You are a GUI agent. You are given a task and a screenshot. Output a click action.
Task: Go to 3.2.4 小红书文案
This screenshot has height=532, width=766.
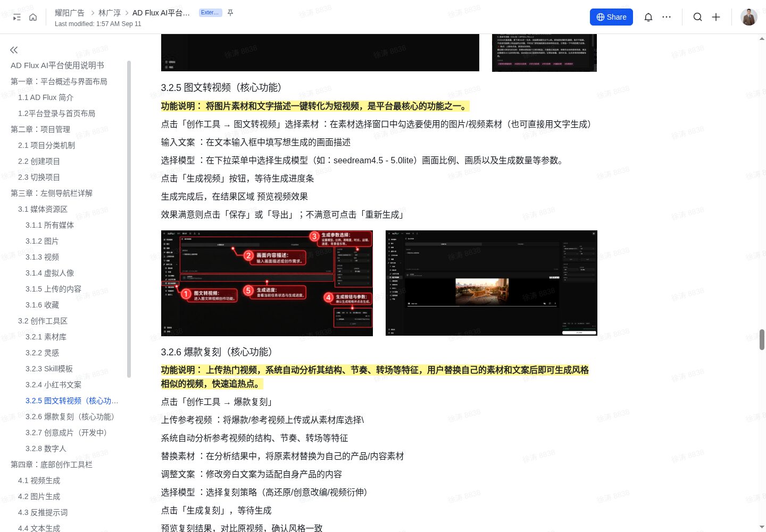point(53,385)
